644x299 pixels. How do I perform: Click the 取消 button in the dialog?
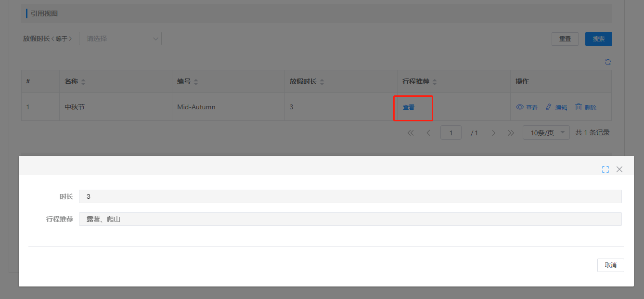610,265
